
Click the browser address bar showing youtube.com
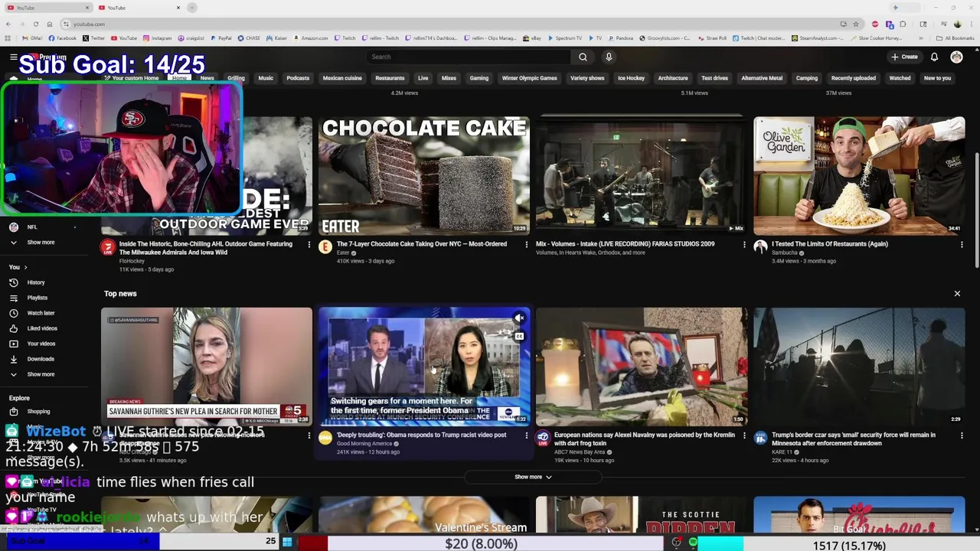tap(452, 24)
